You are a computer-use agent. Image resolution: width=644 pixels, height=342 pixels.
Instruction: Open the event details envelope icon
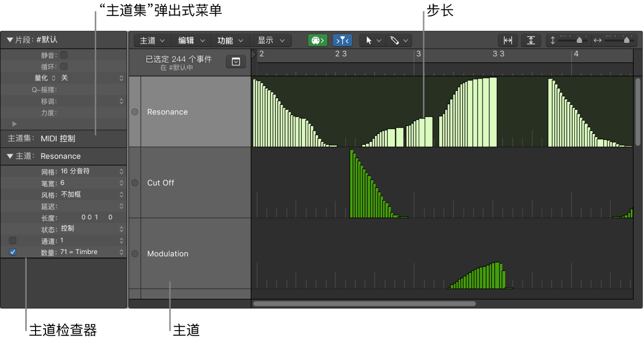236,61
